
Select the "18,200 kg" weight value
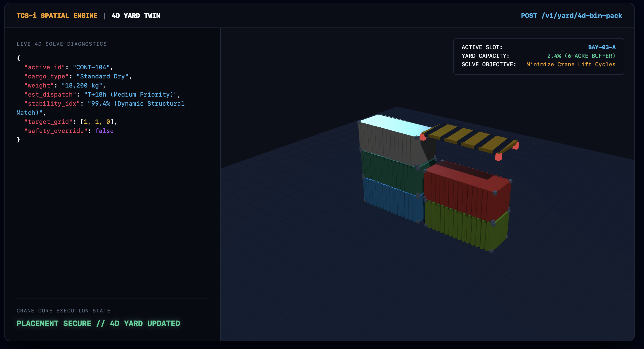coord(82,85)
